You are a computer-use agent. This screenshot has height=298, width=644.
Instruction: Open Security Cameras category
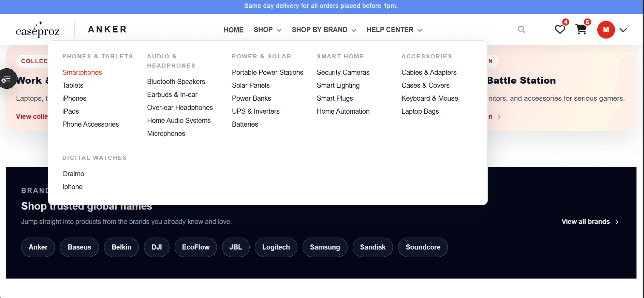[x=343, y=72]
